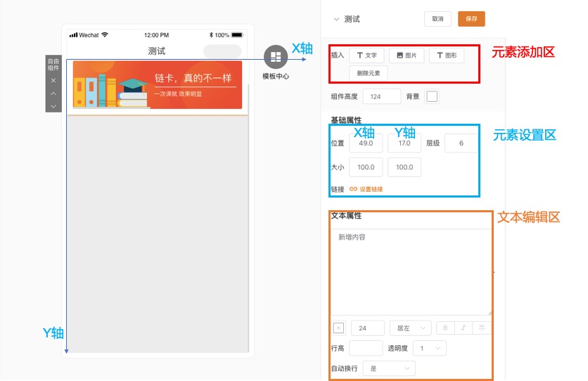
Task: Toggle italic text formatting
Action: point(464,328)
